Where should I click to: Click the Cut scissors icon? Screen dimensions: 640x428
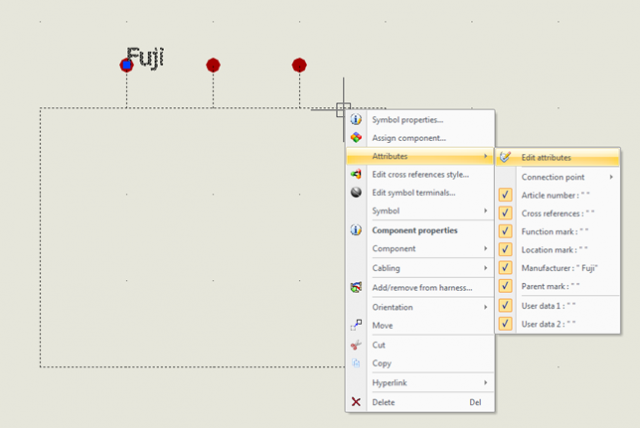[x=356, y=345]
